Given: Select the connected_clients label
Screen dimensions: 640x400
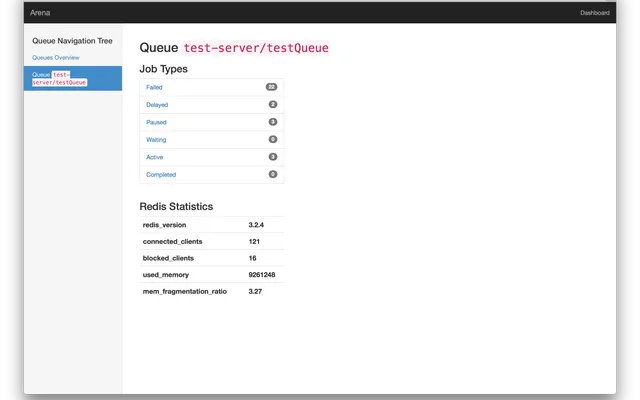Looking at the screenshot, I should pyautogui.click(x=172, y=242).
